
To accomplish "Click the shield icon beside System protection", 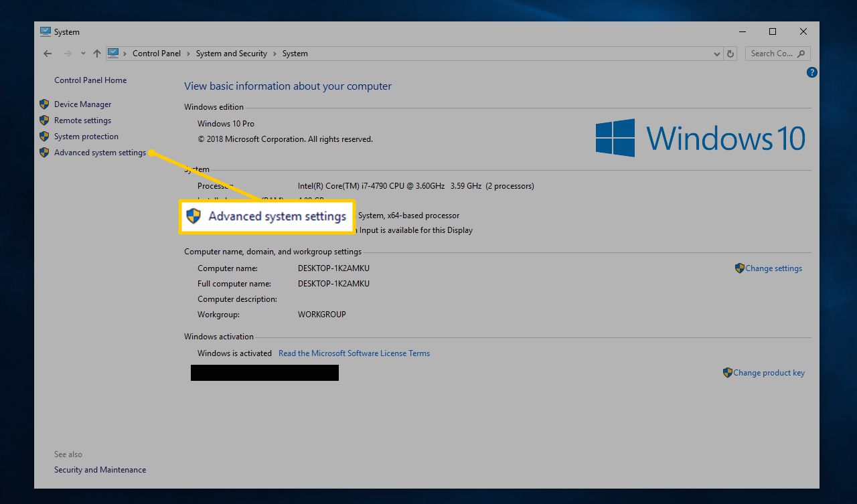I will (x=44, y=137).
